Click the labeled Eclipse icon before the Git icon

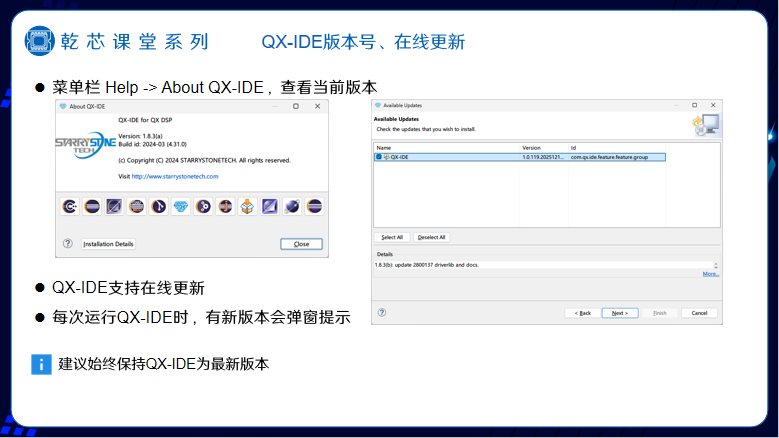137,206
